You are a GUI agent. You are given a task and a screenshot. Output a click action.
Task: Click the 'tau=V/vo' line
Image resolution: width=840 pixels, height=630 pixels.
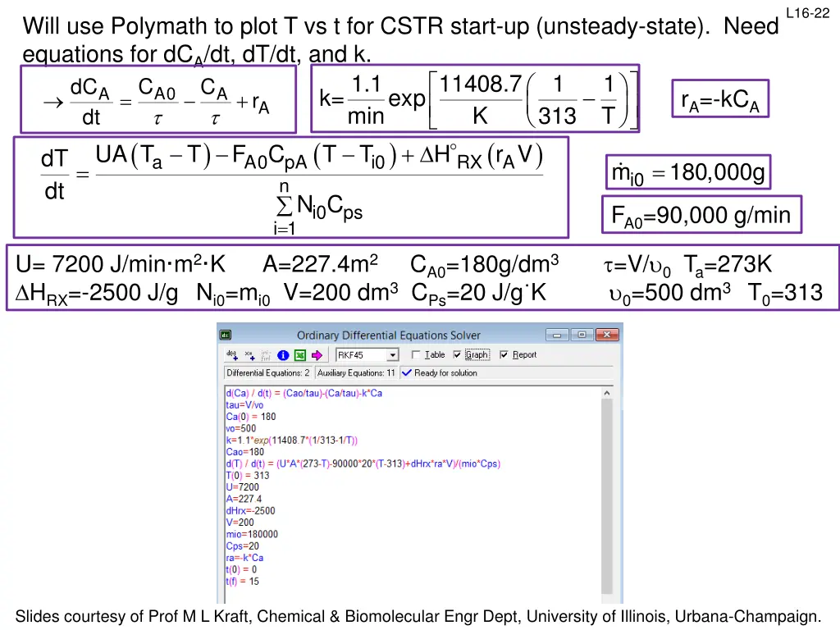point(244,405)
